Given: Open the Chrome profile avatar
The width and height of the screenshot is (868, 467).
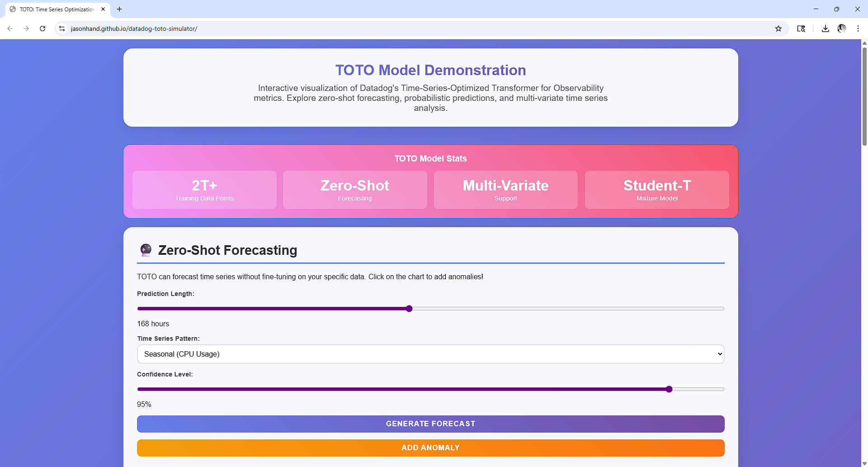Looking at the screenshot, I should (842, 29).
